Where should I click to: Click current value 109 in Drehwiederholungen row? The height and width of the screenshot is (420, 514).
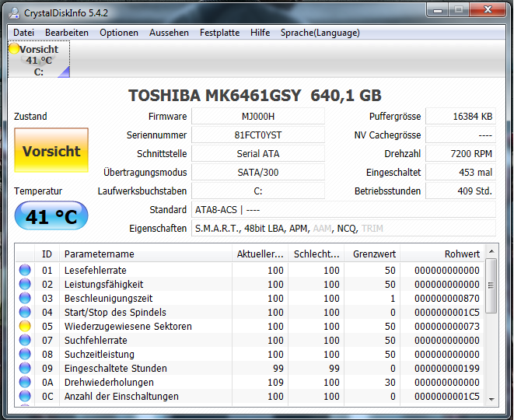coord(275,383)
